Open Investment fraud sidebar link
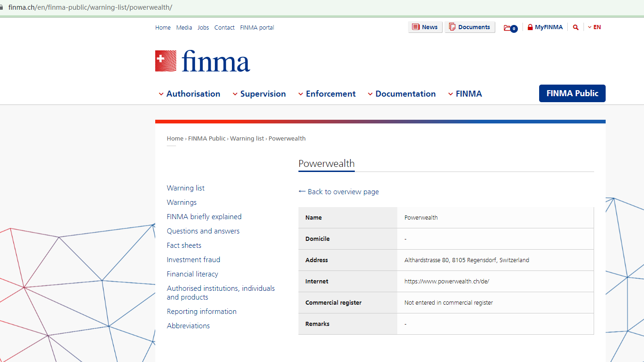This screenshot has height=362, width=644. tap(193, 260)
